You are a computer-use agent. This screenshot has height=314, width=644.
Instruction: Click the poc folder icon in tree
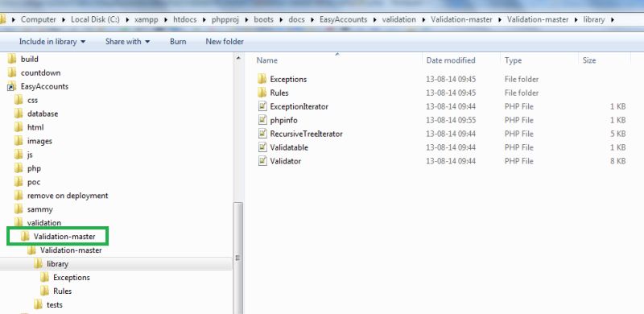[x=19, y=182]
